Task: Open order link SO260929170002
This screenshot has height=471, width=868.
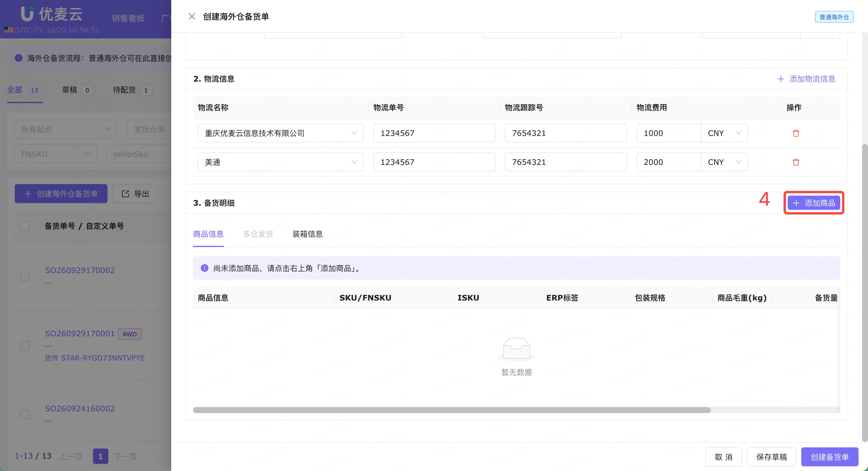Action: click(x=80, y=270)
